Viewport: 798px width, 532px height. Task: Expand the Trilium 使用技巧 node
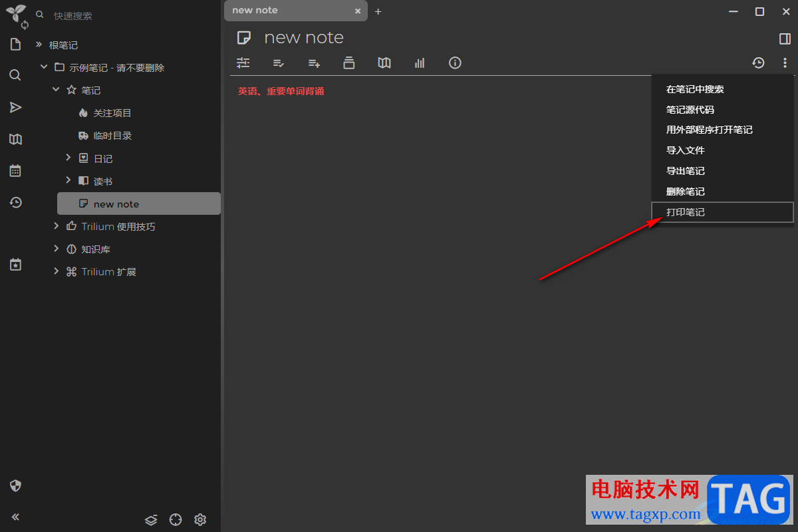coord(56,226)
